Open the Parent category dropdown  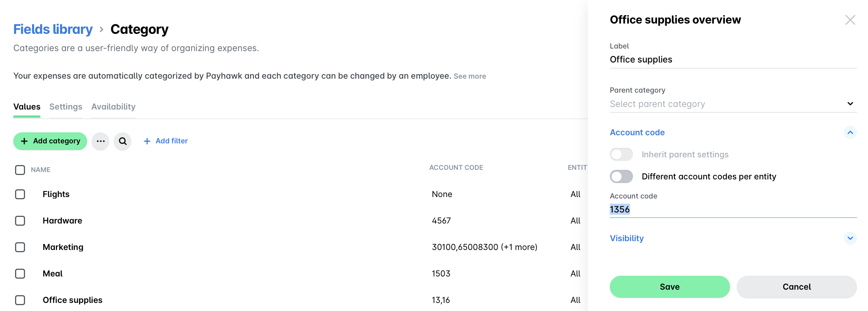[x=733, y=104]
